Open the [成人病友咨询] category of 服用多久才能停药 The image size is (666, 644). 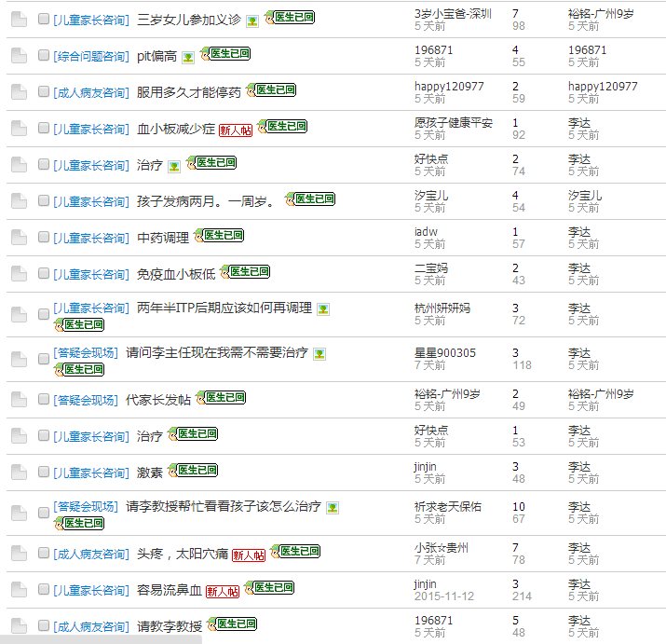pos(91,92)
